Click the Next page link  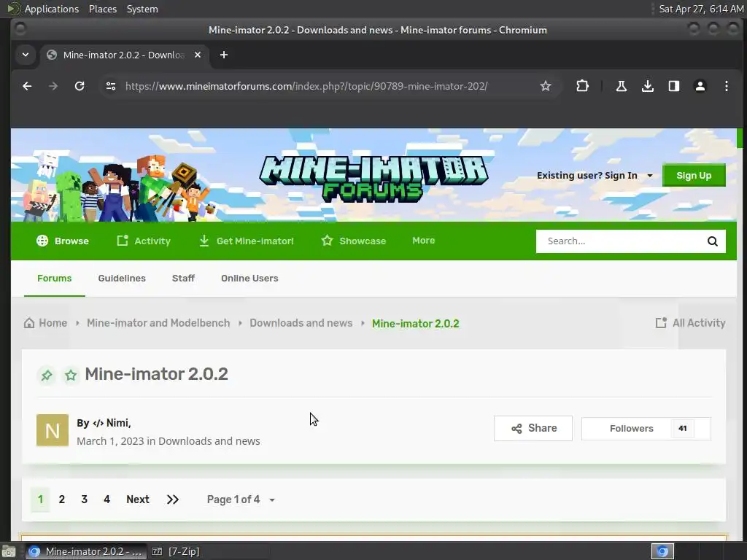point(138,499)
